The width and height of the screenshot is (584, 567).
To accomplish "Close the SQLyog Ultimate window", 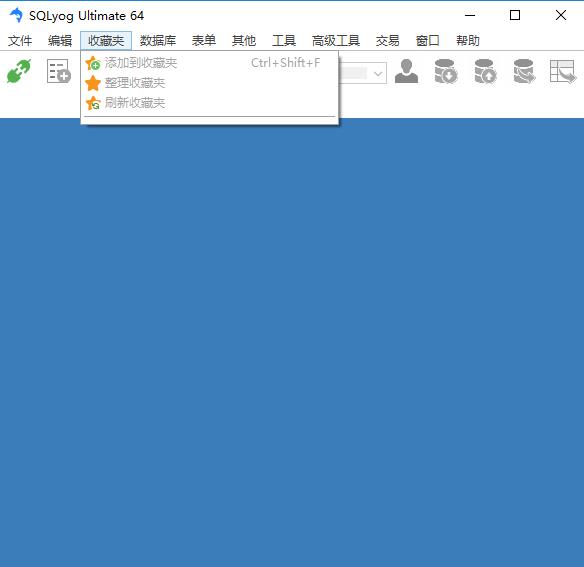I will point(561,15).
